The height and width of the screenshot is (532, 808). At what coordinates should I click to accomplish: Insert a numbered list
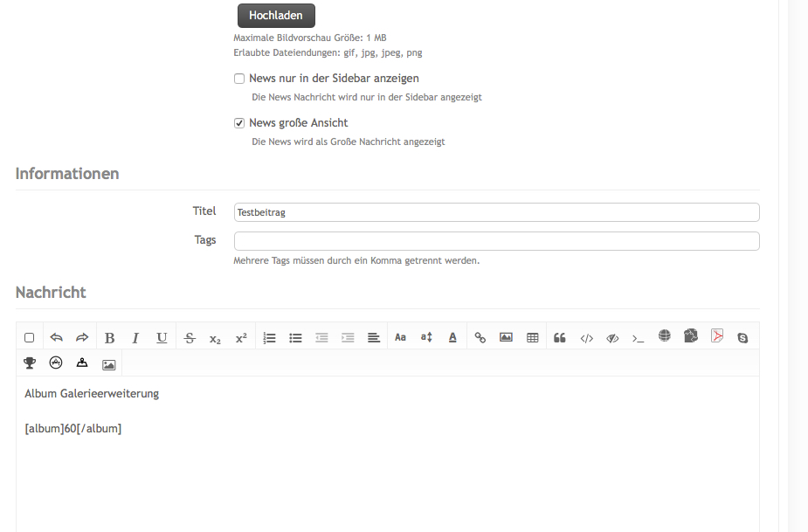270,338
